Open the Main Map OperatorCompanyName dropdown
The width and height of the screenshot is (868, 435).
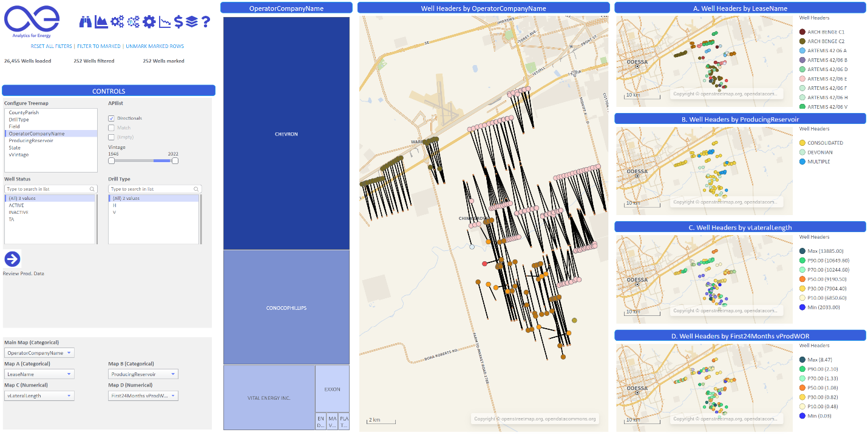[39, 353]
